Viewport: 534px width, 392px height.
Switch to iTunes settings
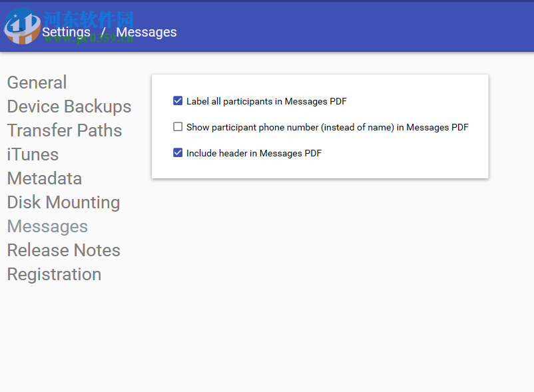click(x=33, y=154)
